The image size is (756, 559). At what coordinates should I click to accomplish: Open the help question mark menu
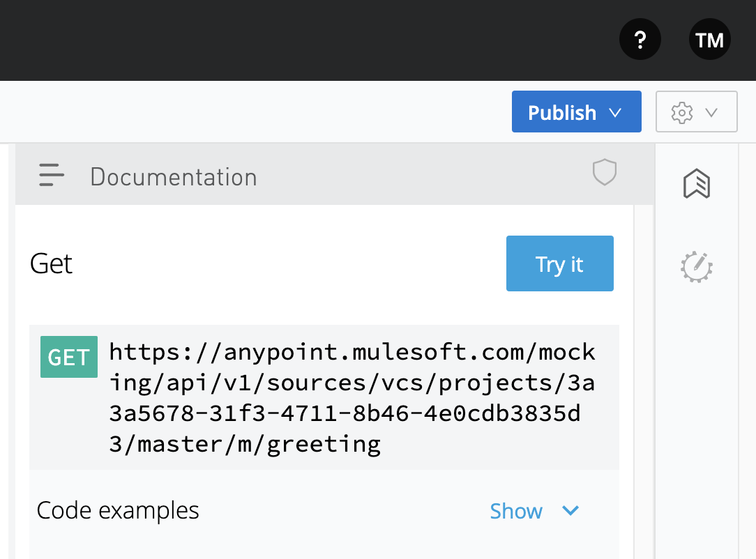(x=640, y=40)
